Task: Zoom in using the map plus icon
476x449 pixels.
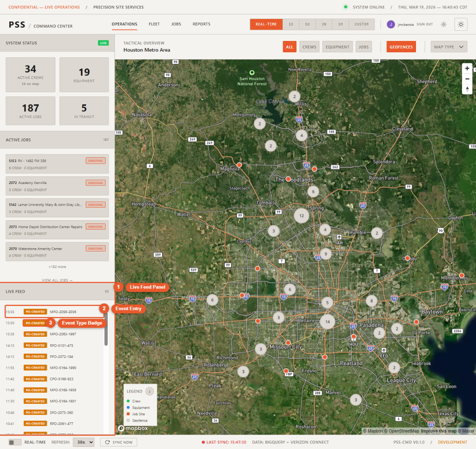Action: [467, 68]
